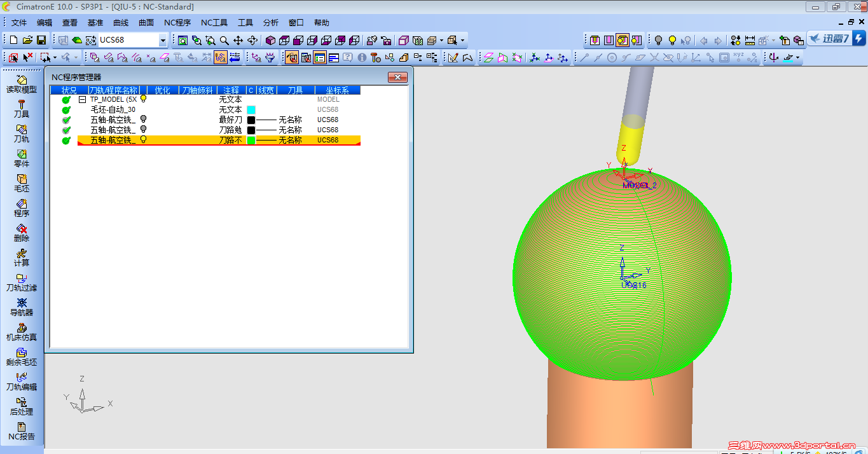This screenshot has height=454, width=868.
Task: Click the measure ruler icon in toolbar
Action: click(750, 40)
